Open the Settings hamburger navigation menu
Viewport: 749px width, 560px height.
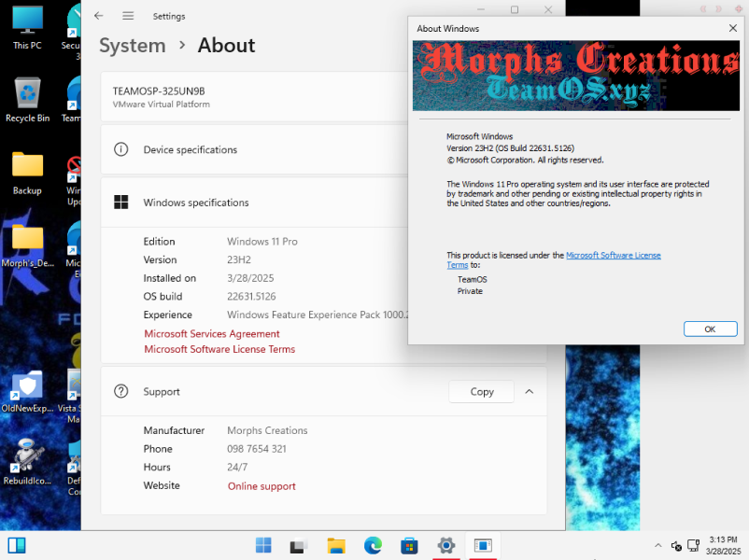coord(128,16)
